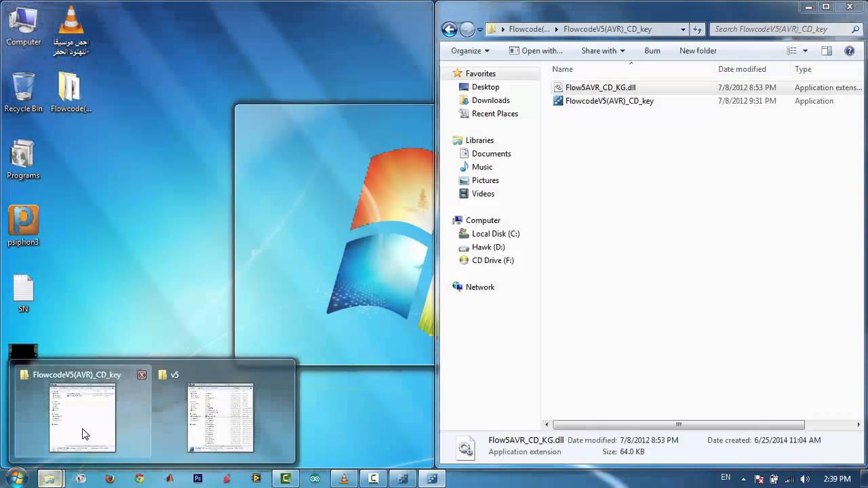This screenshot has height=488, width=868.
Task: Click the Burn toolbar button
Action: click(x=652, y=51)
